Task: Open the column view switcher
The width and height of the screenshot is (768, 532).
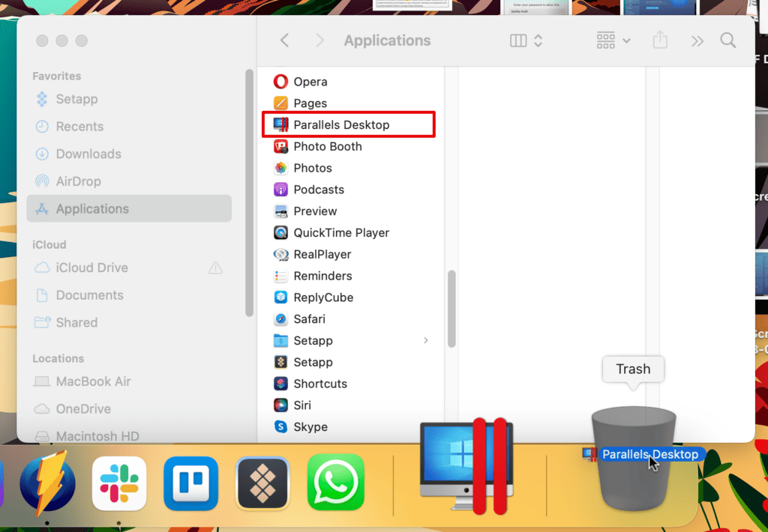Action: pos(526,40)
